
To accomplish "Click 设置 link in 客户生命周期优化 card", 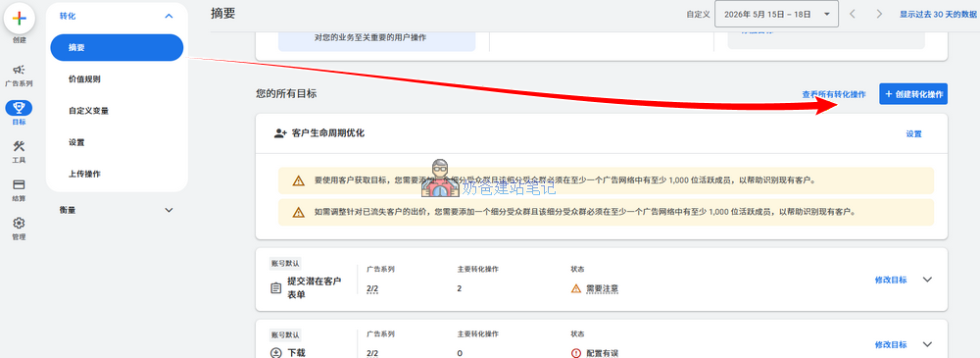I will 913,133.
